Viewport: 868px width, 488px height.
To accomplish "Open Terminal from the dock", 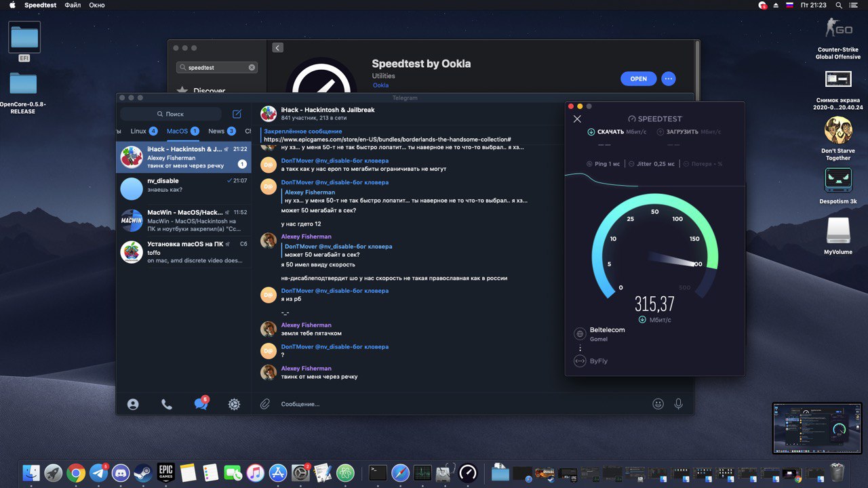I will coord(378,472).
